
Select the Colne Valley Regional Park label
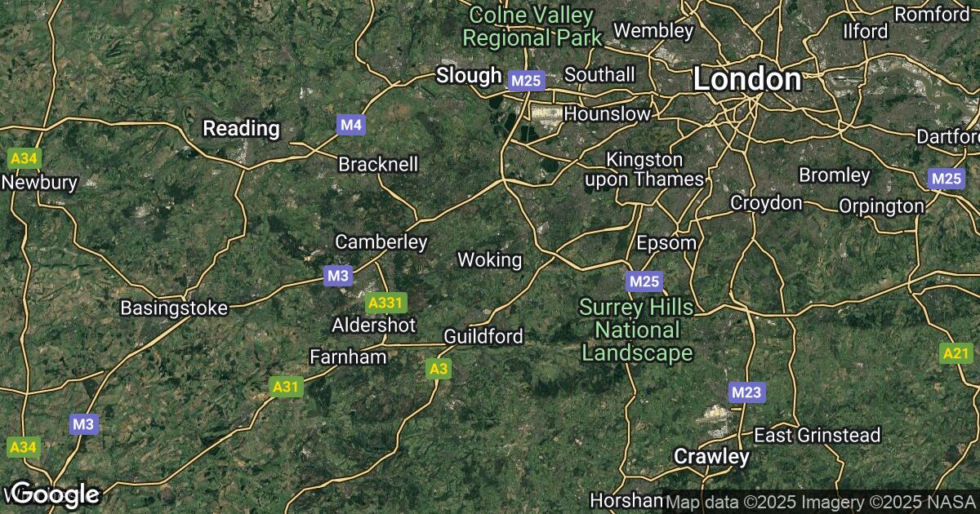[532, 26]
